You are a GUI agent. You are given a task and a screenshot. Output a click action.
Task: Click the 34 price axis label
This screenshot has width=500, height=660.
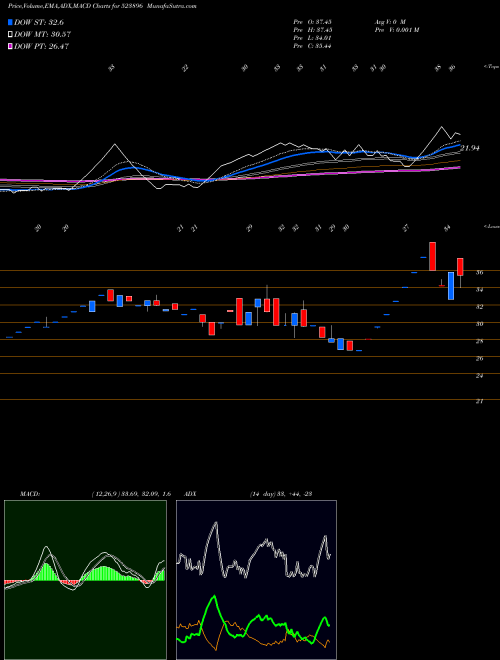pos(479,290)
